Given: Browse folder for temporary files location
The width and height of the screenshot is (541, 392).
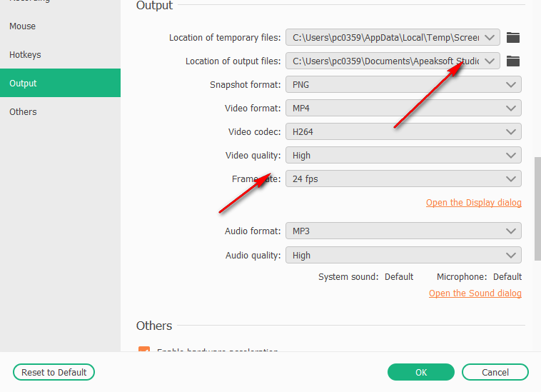Looking at the screenshot, I should 512,38.
